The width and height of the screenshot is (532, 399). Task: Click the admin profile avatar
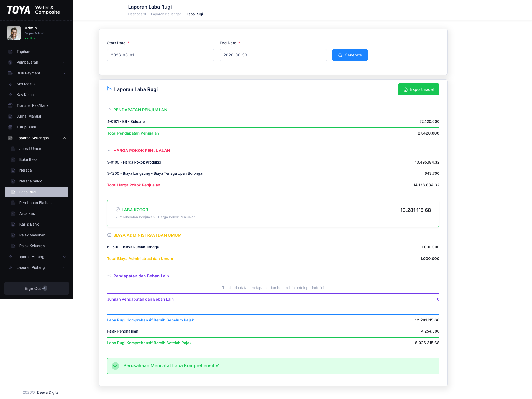[x=14, y=33]
